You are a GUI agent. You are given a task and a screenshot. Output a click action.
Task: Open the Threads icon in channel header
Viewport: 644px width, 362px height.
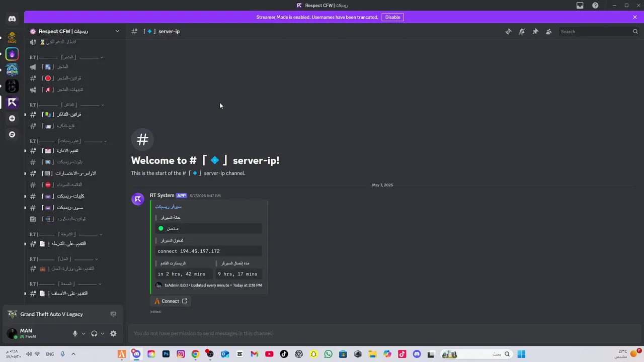[x=508, y=31]
